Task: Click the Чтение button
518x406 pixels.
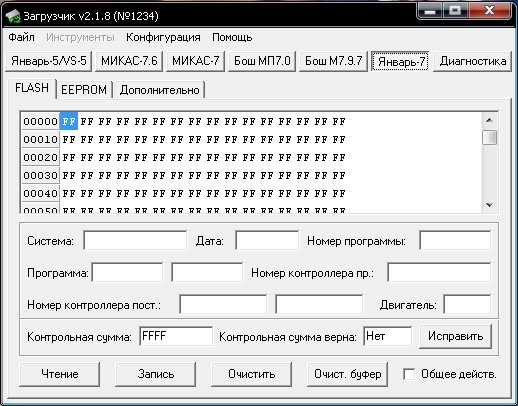Action: point(60,374)
